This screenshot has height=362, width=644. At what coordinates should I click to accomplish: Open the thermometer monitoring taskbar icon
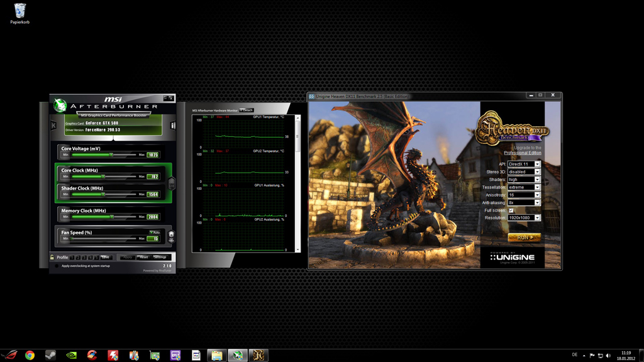pyautogui.click(x=134, y=355)
